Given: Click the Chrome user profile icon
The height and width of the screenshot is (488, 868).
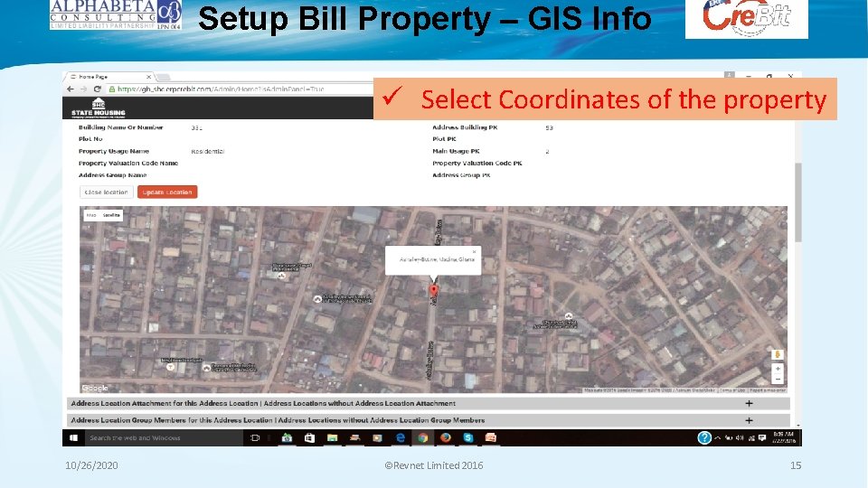Looking at the screenshot, I should coord(730,75).
